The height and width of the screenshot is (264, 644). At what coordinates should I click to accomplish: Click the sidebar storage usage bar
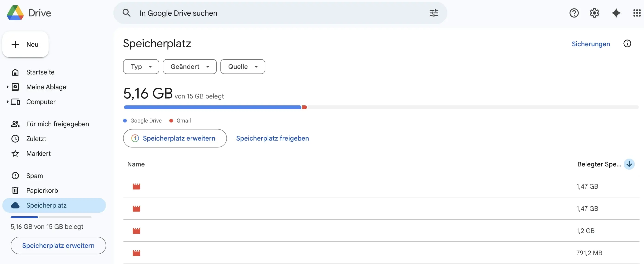click(51, 217)
